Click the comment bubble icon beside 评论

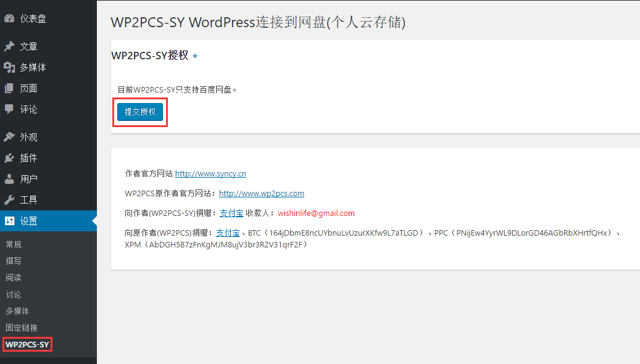(x=9, y=109)
